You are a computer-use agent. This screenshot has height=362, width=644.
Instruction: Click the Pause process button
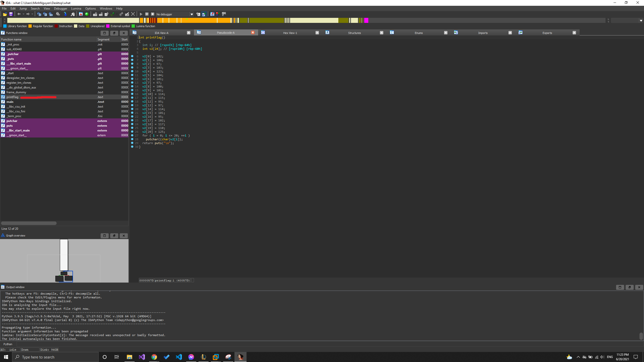pyautogui.click(x=147, y=14)
